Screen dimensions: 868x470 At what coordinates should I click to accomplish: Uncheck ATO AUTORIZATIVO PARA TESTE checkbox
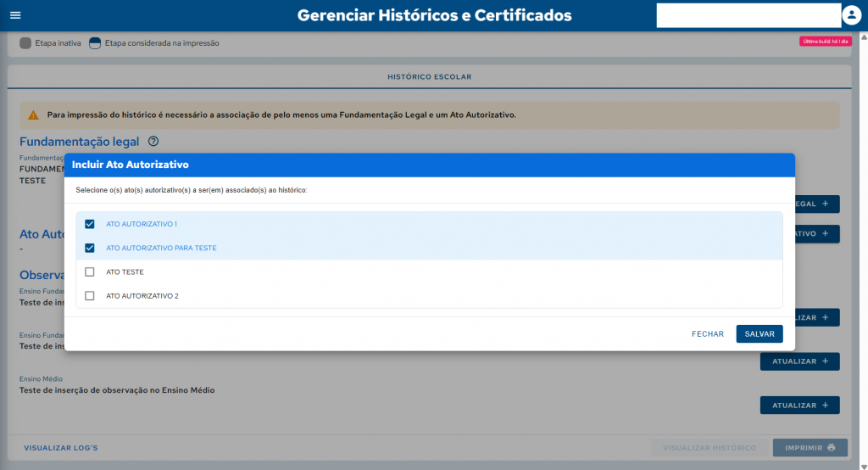click(90, 248)
